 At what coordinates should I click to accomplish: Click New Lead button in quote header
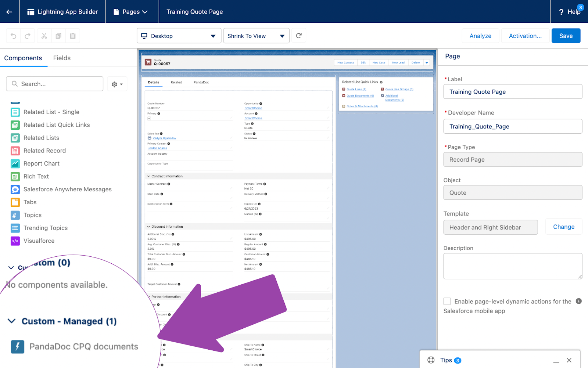(x=398, y=63)
